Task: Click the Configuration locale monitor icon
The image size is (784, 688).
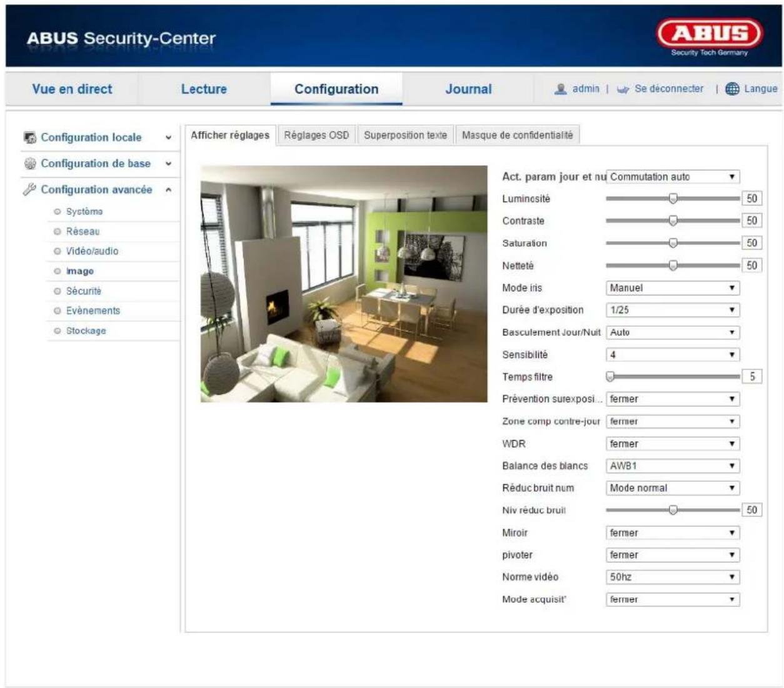Action: (x=29, y=137)
